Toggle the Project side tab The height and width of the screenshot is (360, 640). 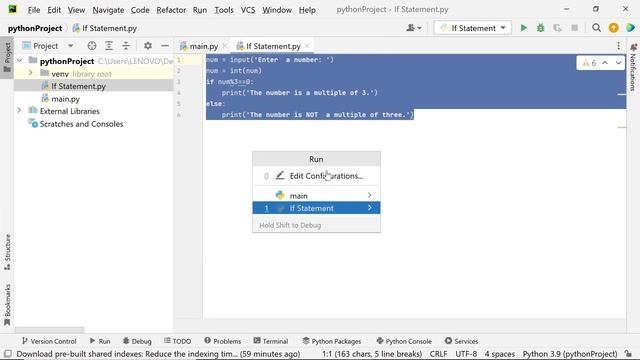[x=7, y=57]
